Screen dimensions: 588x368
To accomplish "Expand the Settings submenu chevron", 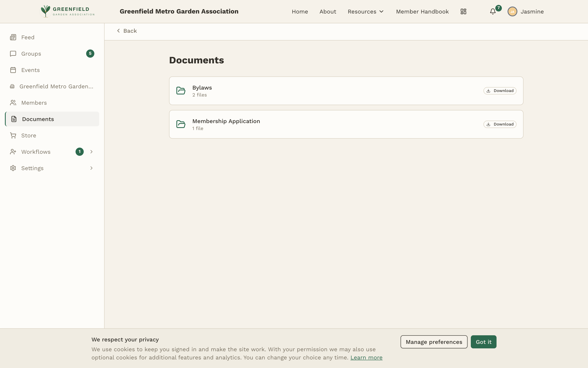I will 91,168.
